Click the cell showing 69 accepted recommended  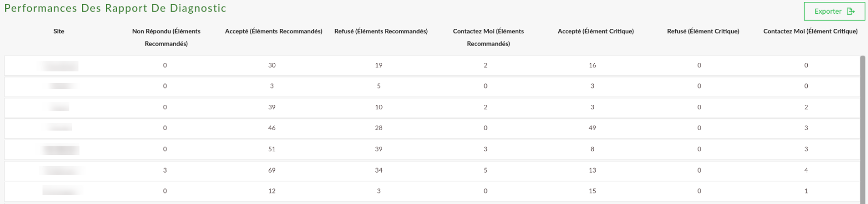[x=272, y=171]
